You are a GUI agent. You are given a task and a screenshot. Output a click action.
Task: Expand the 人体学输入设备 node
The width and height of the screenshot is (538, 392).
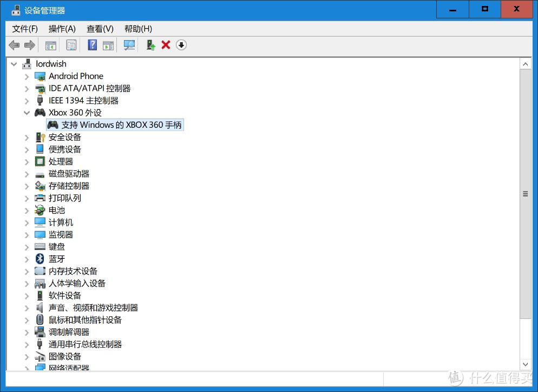point(27,284)
